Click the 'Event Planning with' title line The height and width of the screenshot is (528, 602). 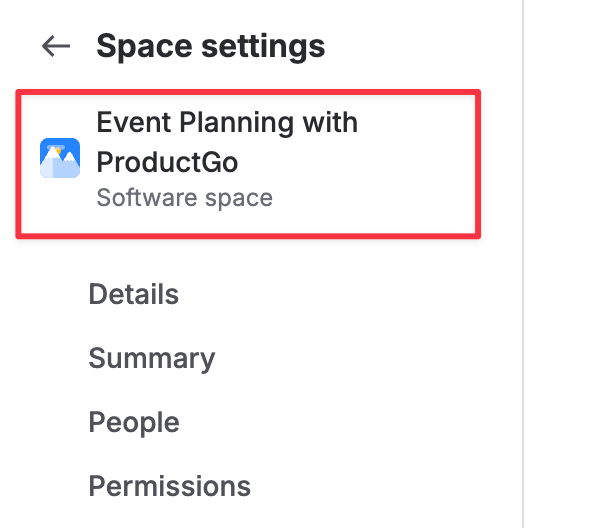(227, 123)
